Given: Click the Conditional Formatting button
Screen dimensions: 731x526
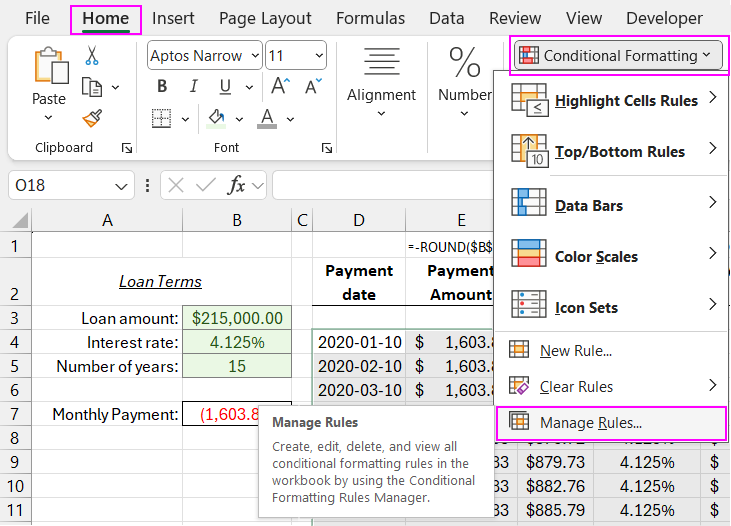Looking at the screenshot, I should (618, 55).
